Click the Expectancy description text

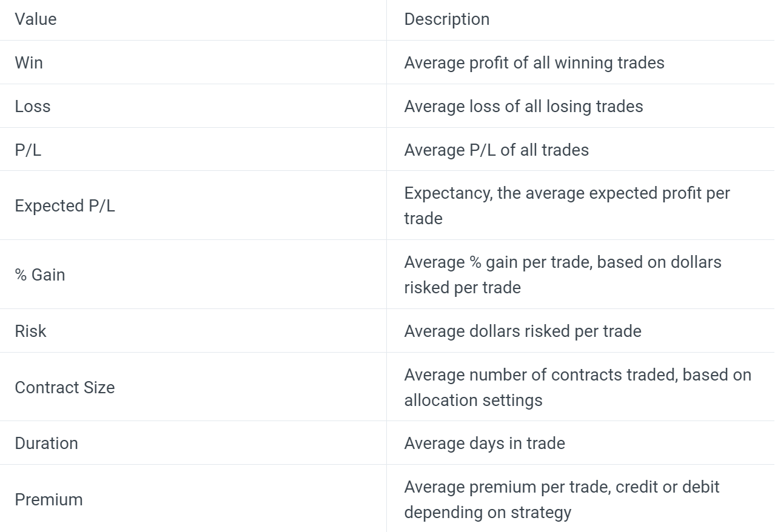(x=567, y=205)
